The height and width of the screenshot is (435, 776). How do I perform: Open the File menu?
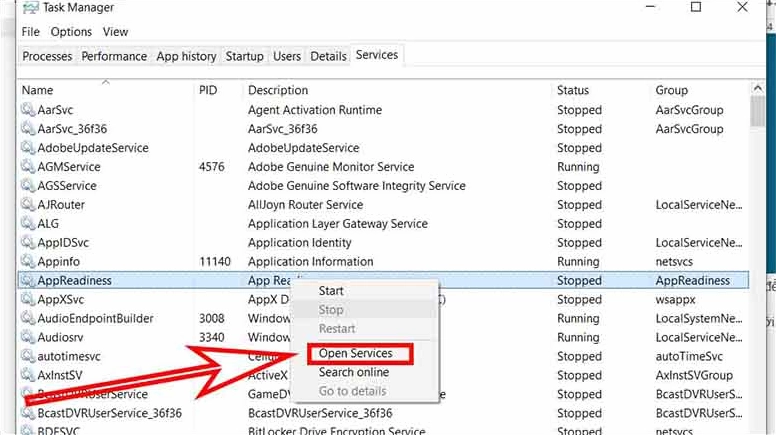(30, 32)
